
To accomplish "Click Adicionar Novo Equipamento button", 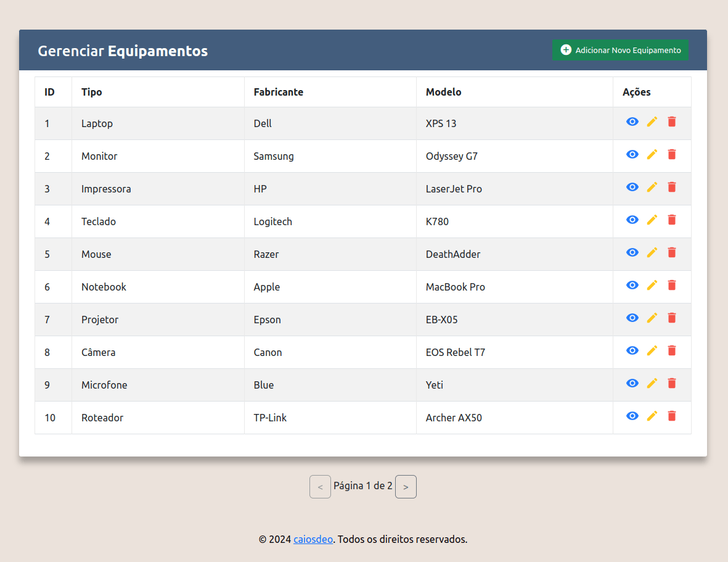I will click(x=620, y=50).
